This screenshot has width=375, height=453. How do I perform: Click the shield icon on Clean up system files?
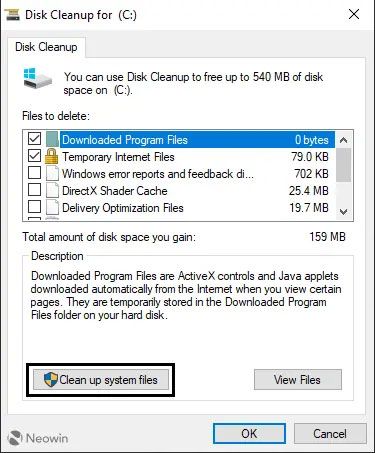click(51, 380)
